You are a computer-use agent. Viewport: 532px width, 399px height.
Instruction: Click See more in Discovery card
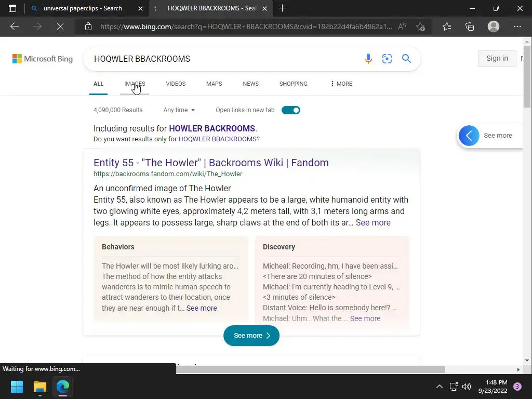(x=365, y=318)
